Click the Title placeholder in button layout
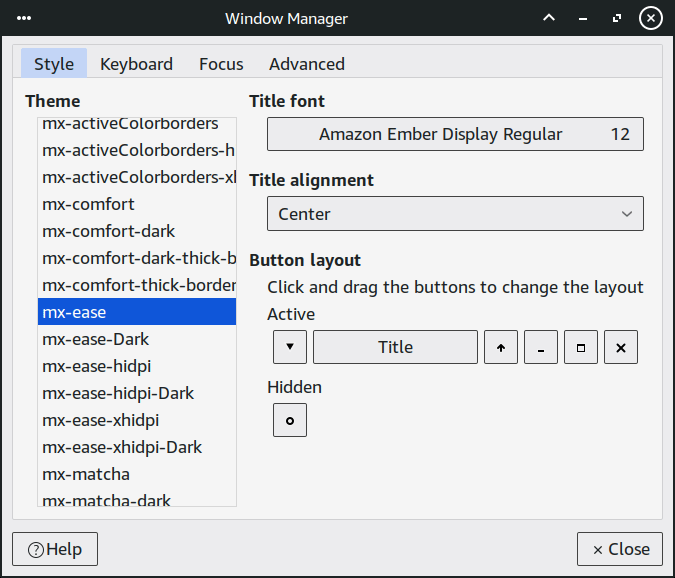675x578 pixels. click(395, 347)
